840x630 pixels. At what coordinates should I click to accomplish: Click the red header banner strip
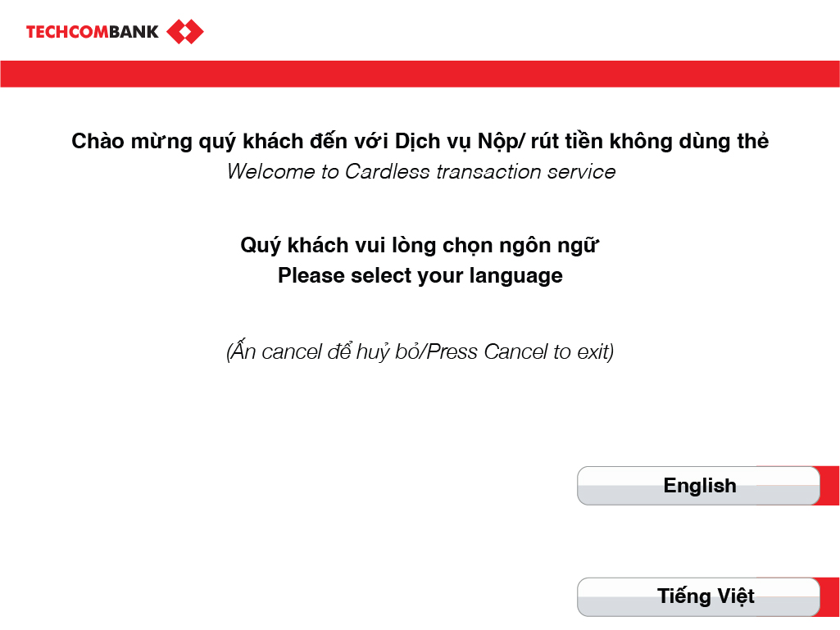click(x=420, y=74)
